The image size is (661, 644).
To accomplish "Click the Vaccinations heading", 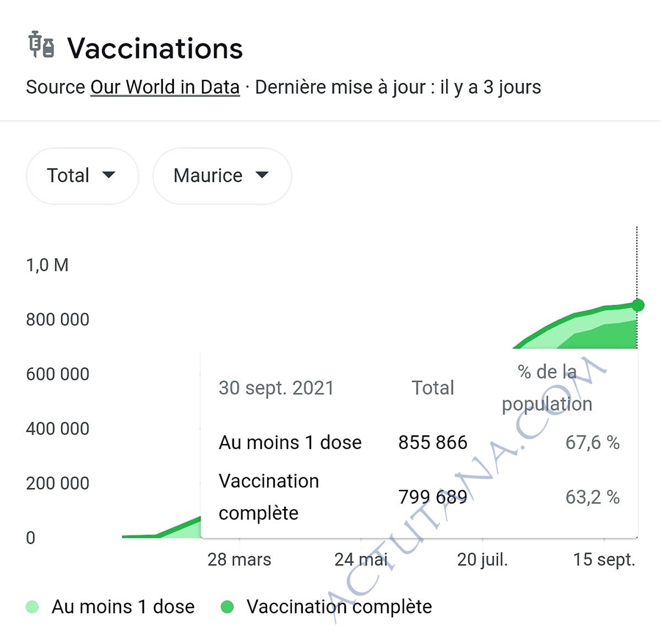I will (x=155, y=48).
